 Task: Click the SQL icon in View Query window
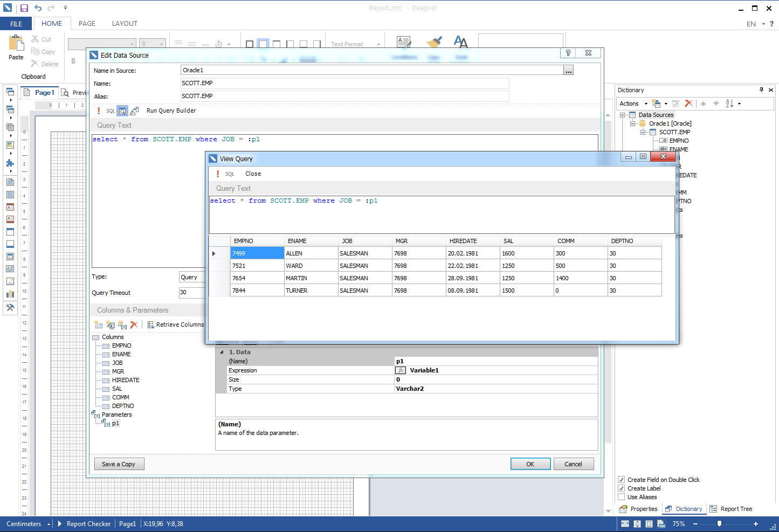pos(230,174)
